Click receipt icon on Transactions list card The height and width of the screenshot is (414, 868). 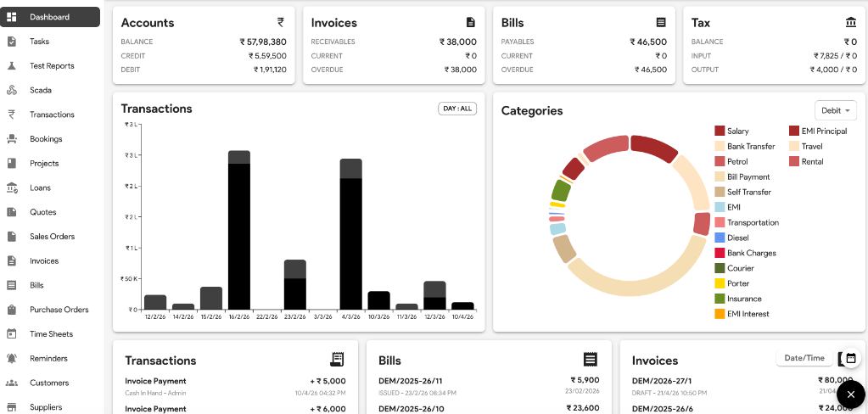point(337,359)
